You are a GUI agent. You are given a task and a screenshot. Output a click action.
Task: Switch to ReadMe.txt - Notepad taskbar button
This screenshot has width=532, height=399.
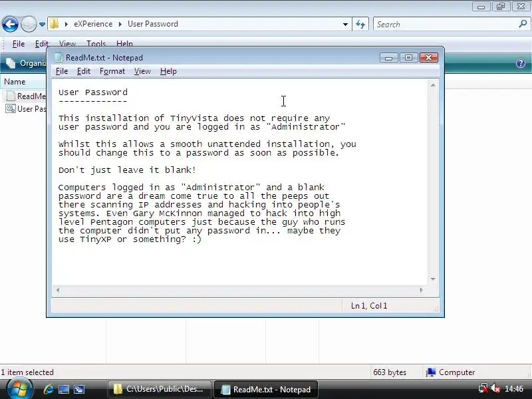(266, 389)
